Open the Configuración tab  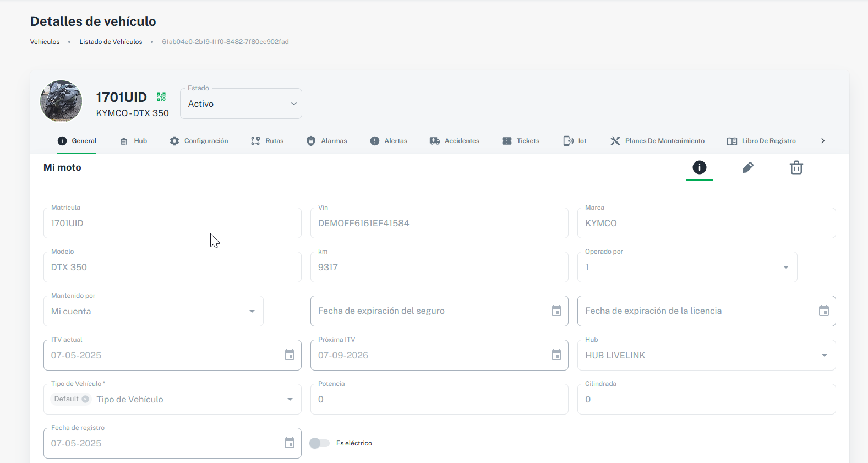(x=199, y=141)
